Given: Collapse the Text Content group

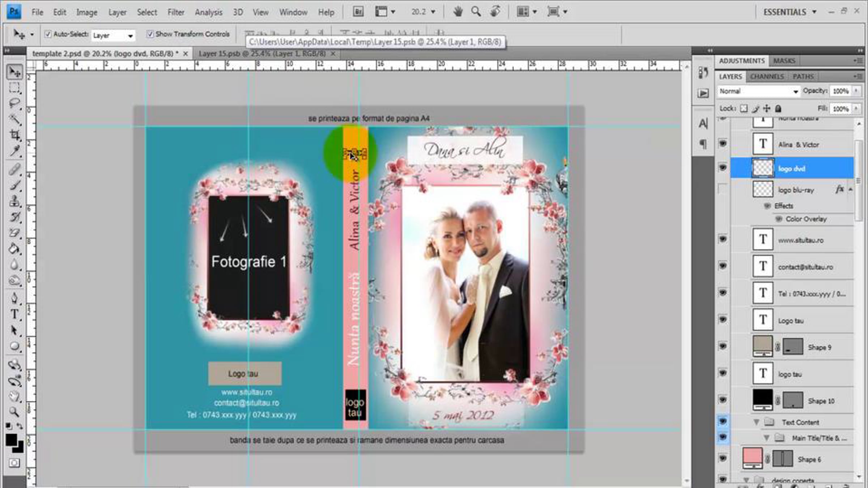Looking at the screenshot, I should pyautogui.click(x=756, y=422).
